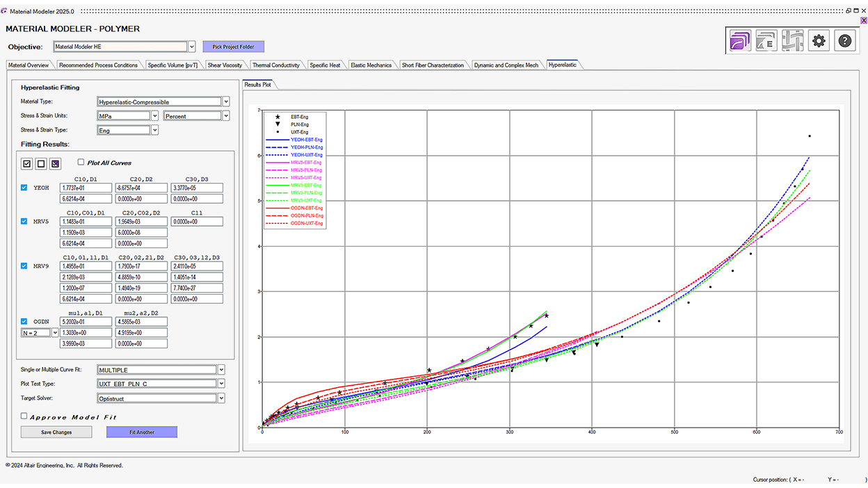Click the Save Changes button
This screenshot has height=488, width=868.
coord(56,432)
